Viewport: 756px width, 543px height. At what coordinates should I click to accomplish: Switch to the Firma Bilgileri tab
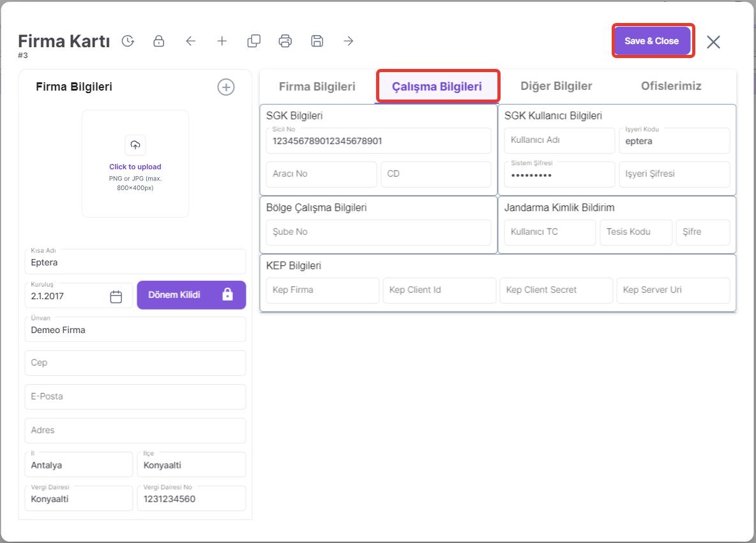tap(317, 86)
